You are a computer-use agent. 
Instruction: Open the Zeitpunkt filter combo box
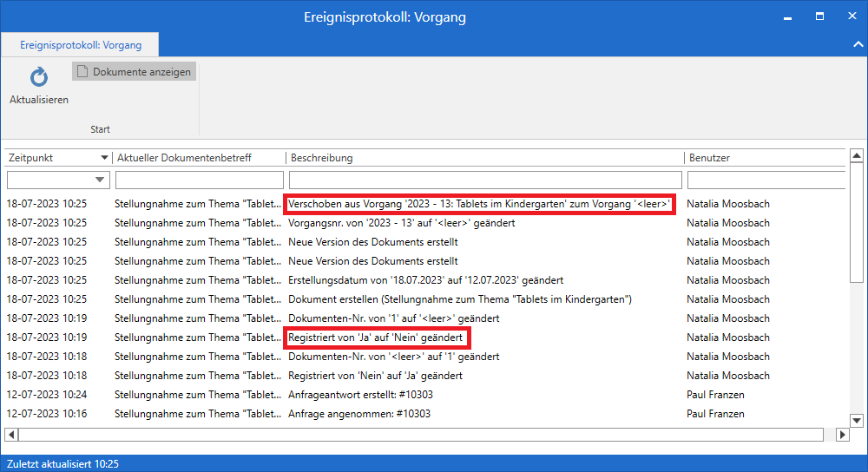coord(58,180)
